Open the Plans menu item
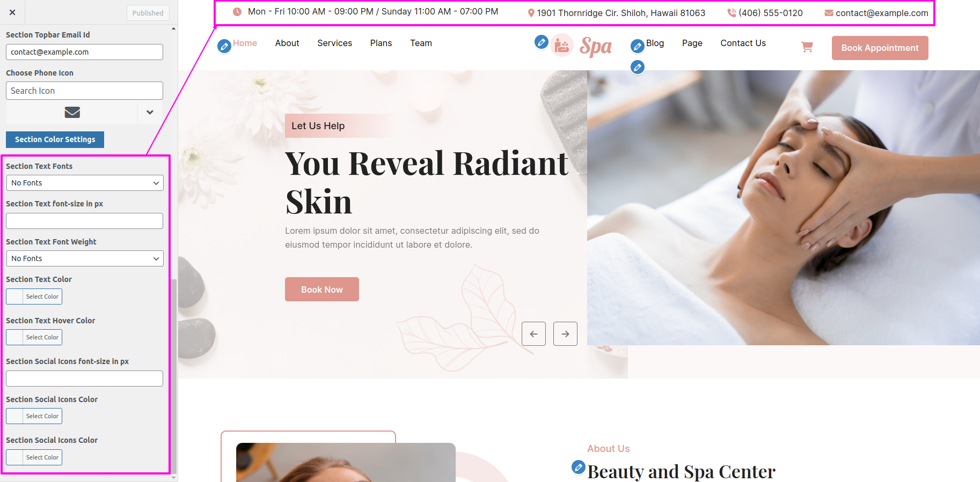Screen dimensions: 980x482 coord(381,43)
